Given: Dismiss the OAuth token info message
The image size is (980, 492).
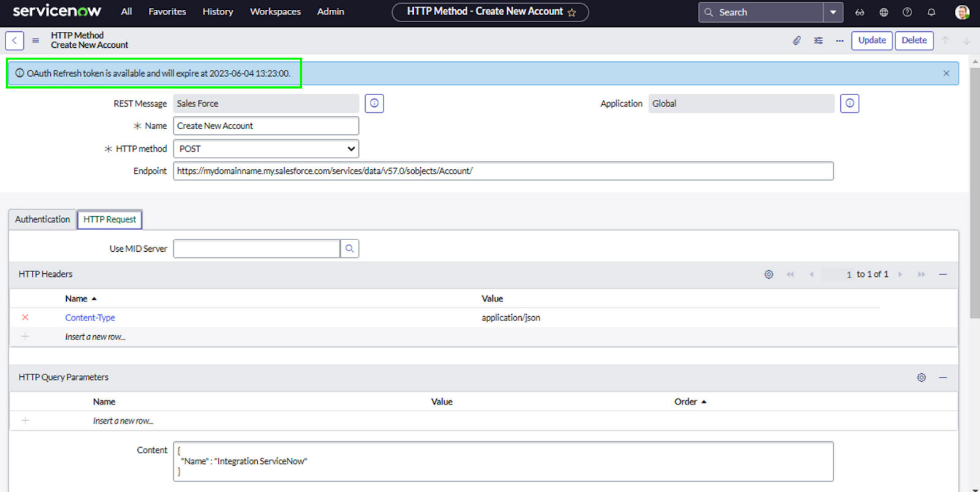Looking at the screenshot, I should tap(946, 73).
